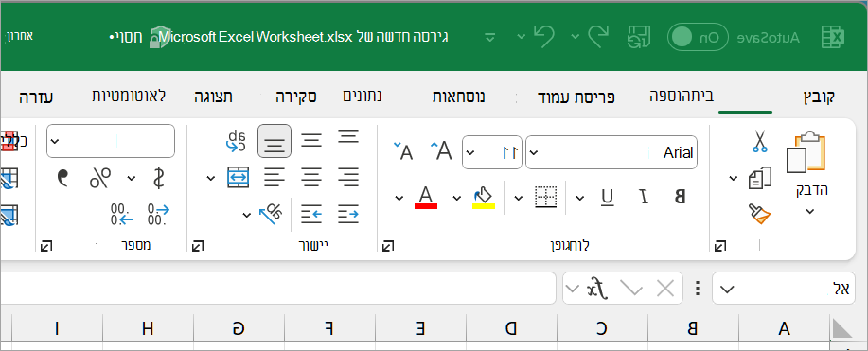Image resolution: width=868 pixels, height=351 pixels.
Task: Cut selection with the scissors icon
Action: click(759, 141)
